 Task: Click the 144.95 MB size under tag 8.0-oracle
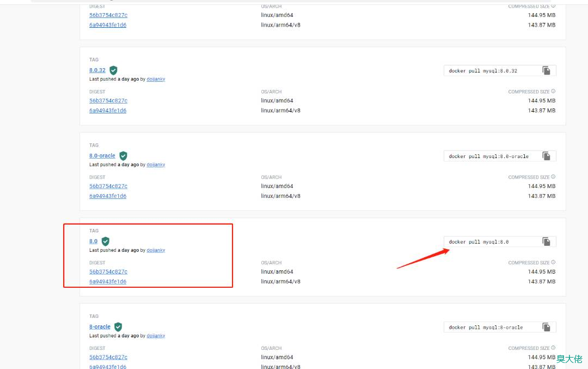tap(542, 186)
